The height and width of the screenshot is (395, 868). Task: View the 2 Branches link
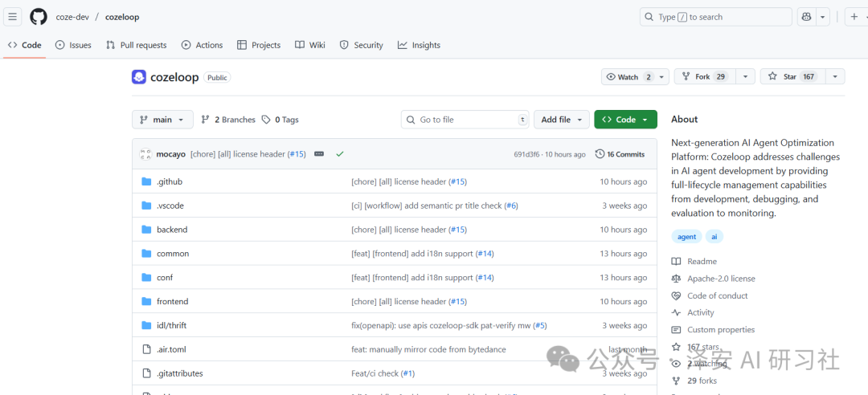pyautogui.click(x=228, y=120)
